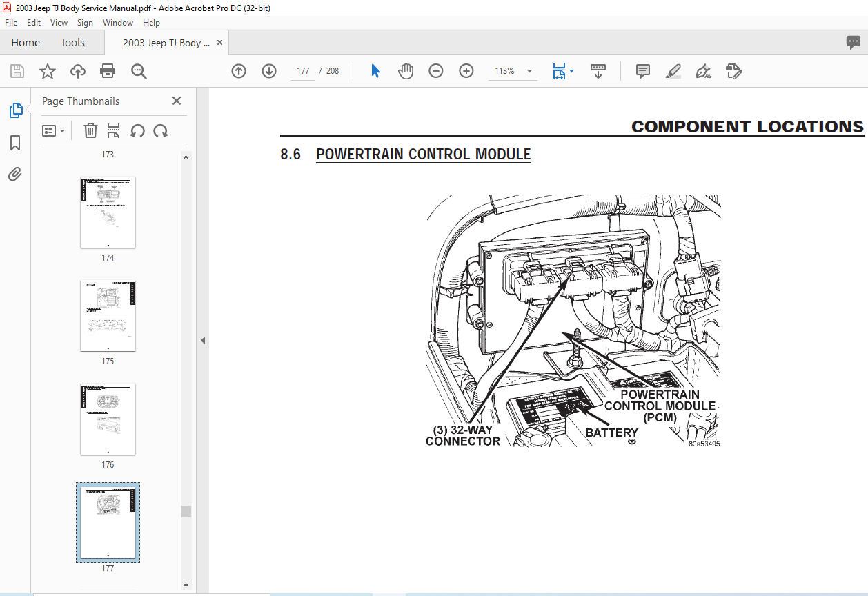Zoom in with the plus icon
Image resolution: width=868 pixels, height=596 pixels.
tap(466, 71)
